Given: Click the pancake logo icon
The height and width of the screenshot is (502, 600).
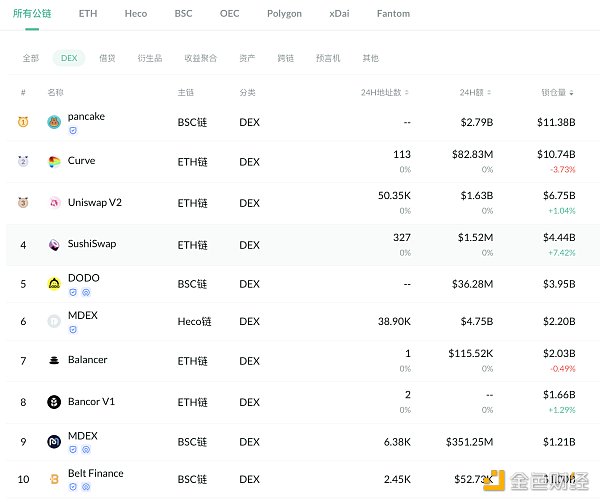Looking at the screenshot, I should click(54, 123).
